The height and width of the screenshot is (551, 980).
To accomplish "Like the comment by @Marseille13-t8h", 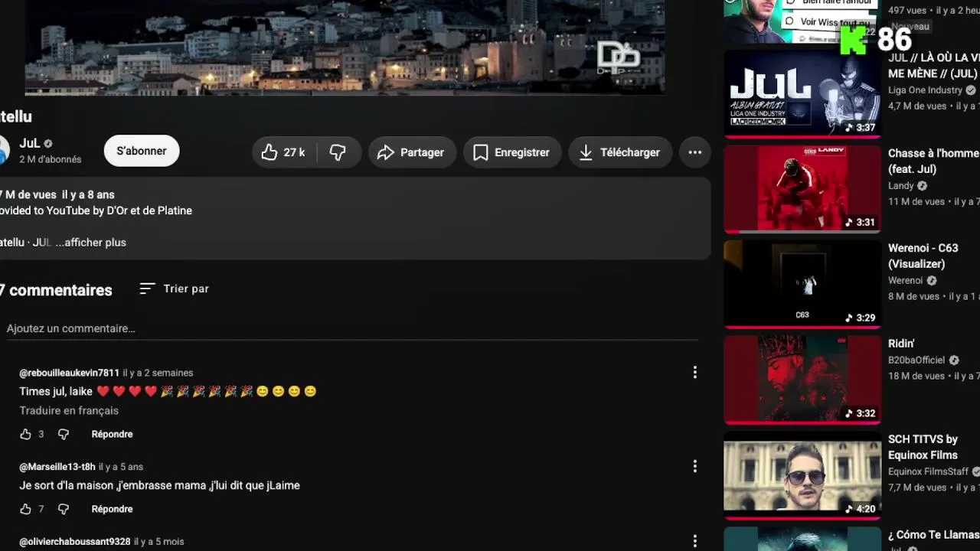I will 26,509.
